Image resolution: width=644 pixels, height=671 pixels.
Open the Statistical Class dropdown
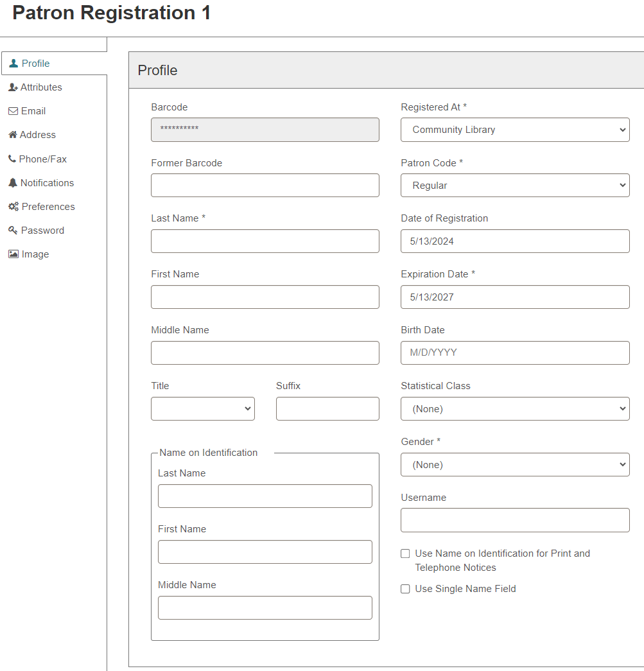[515, 408]
